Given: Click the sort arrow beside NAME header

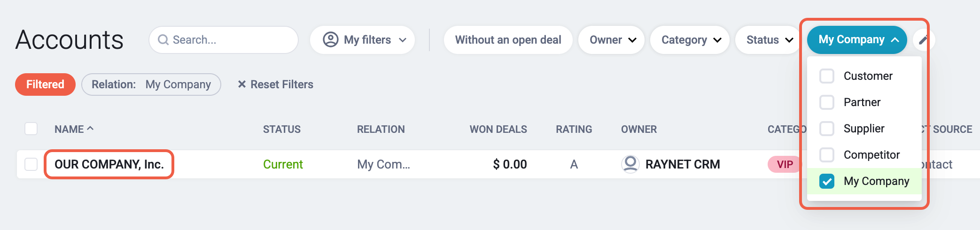Looking at the screenshot, I should click(90, 128).
